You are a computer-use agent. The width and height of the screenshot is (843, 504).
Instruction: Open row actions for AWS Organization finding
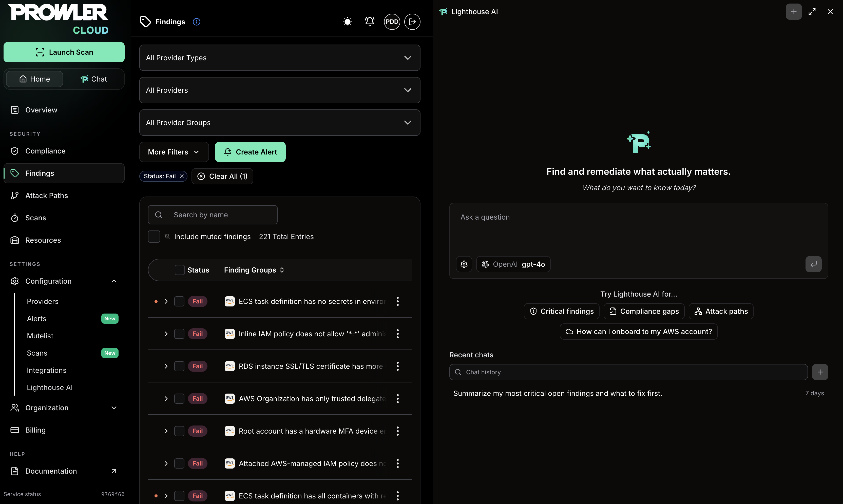397,399
